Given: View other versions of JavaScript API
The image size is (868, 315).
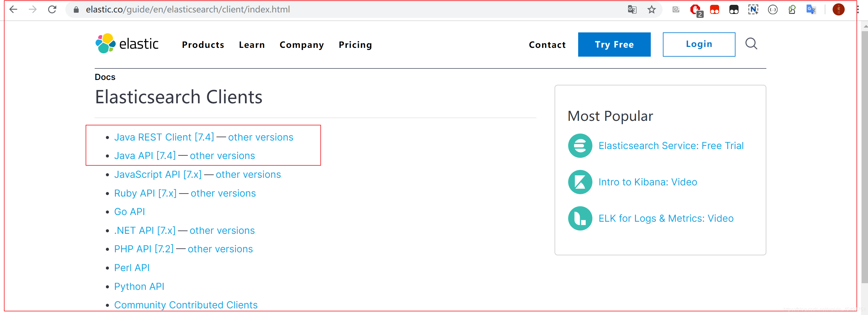Looking at the screenshot, I should (248, 175).
